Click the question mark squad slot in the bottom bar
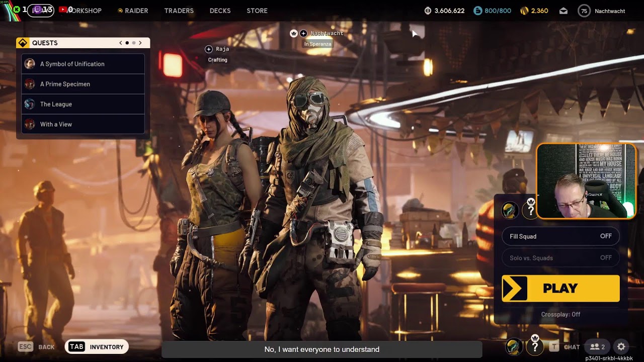Screen dimensions: 644x362 coord(535,346)
